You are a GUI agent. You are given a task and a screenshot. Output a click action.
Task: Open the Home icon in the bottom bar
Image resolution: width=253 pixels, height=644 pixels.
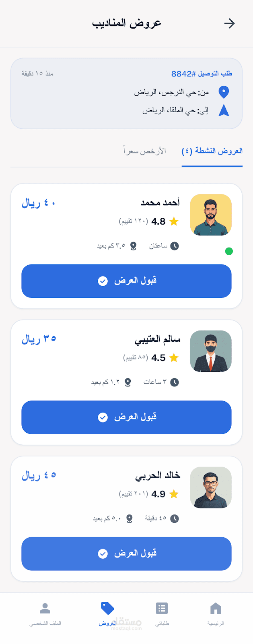pyautogui.click(x=216, y=608)
